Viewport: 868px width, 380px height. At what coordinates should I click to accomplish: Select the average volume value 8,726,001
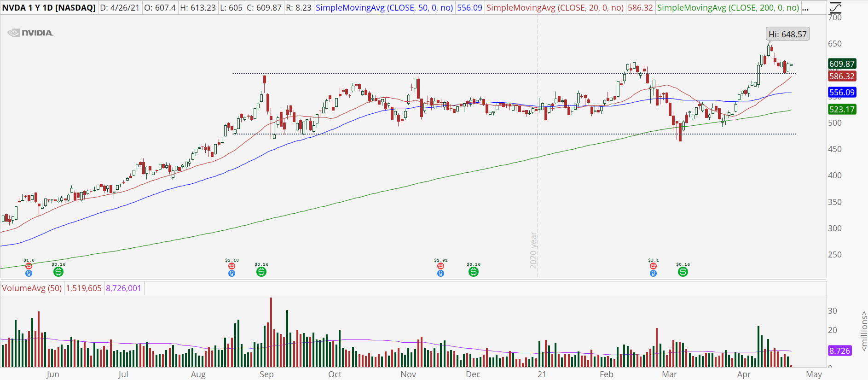[123, 288]
